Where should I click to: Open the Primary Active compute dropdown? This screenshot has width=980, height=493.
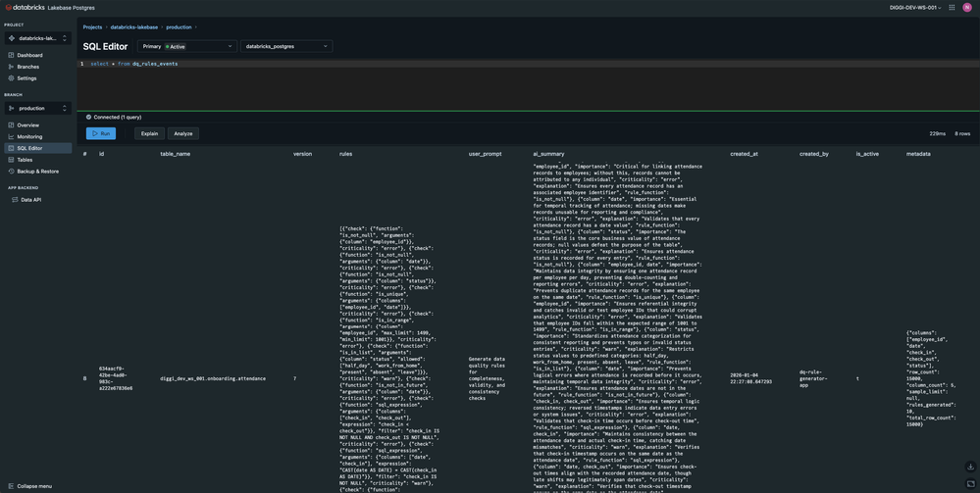tap(187, 46)
